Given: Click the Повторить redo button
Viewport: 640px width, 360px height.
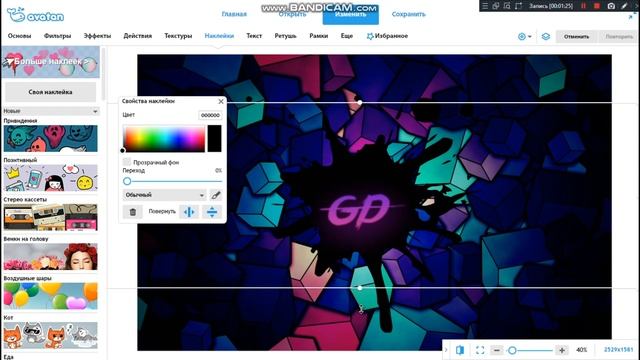Looking at the screenshot, I should [619, 36].
